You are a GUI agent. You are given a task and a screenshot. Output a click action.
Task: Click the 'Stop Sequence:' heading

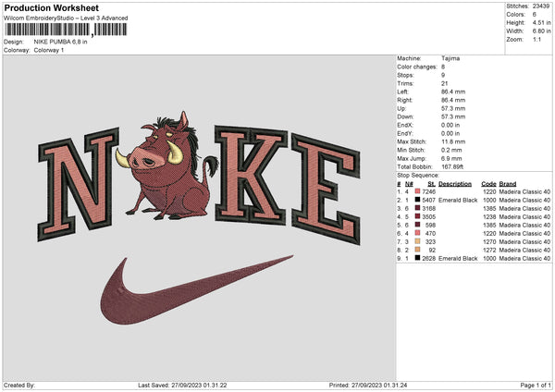point(418,176)
